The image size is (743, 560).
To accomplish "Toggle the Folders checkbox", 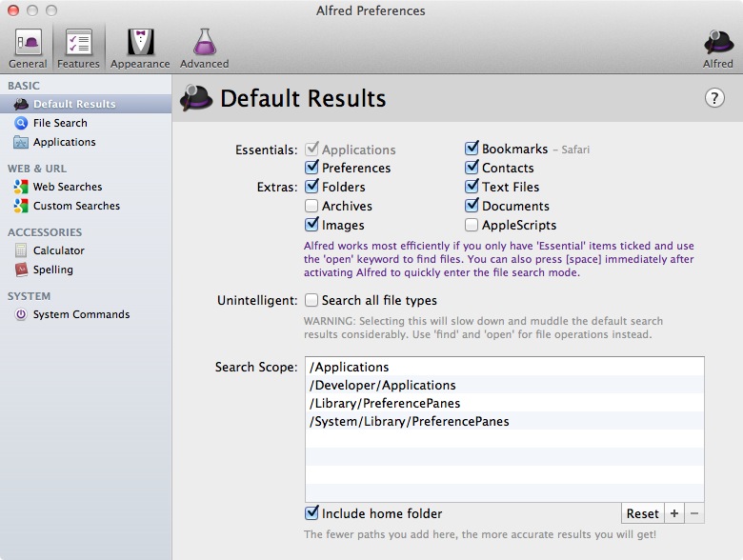I will (311, 187).
